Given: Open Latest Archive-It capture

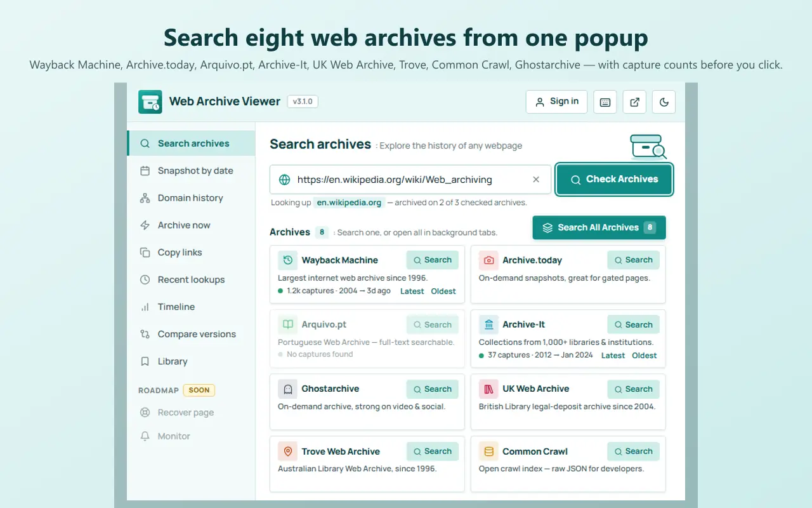Looking at the screenshot, I should [x=613, y=356].
